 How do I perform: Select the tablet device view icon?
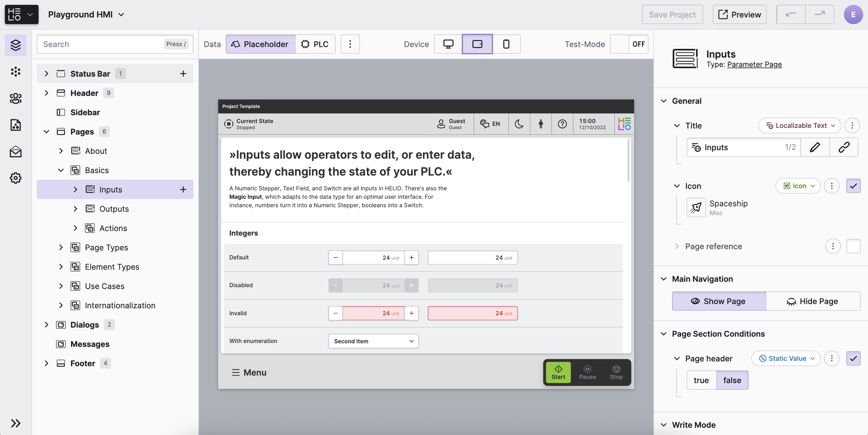pos(477,44)
